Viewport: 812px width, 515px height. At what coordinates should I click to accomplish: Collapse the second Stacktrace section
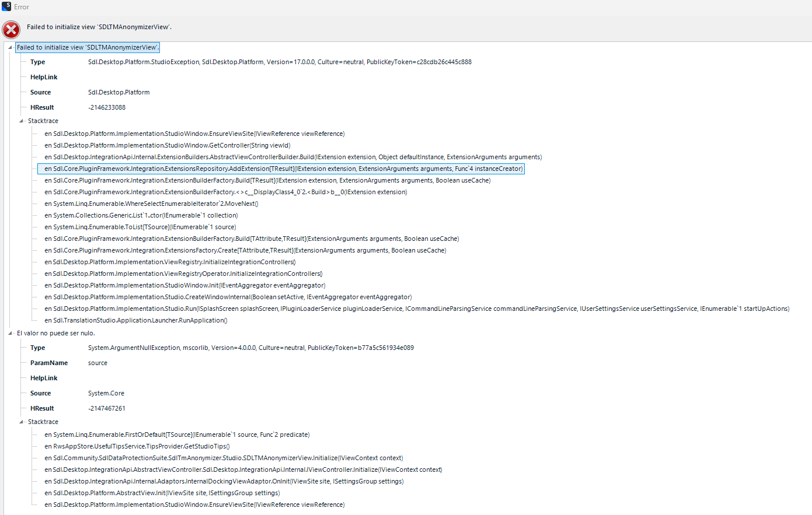(21, 421)
